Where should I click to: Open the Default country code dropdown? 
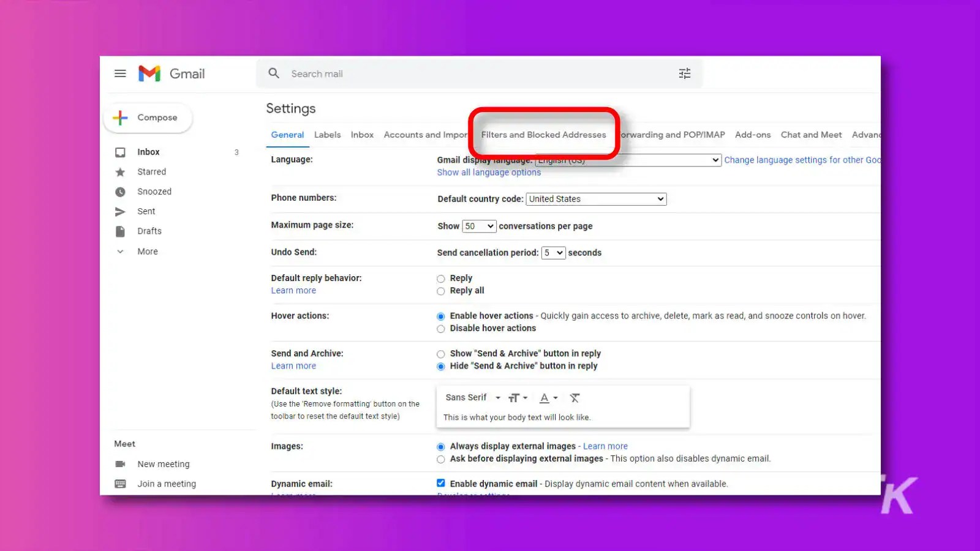pos(595,198)
